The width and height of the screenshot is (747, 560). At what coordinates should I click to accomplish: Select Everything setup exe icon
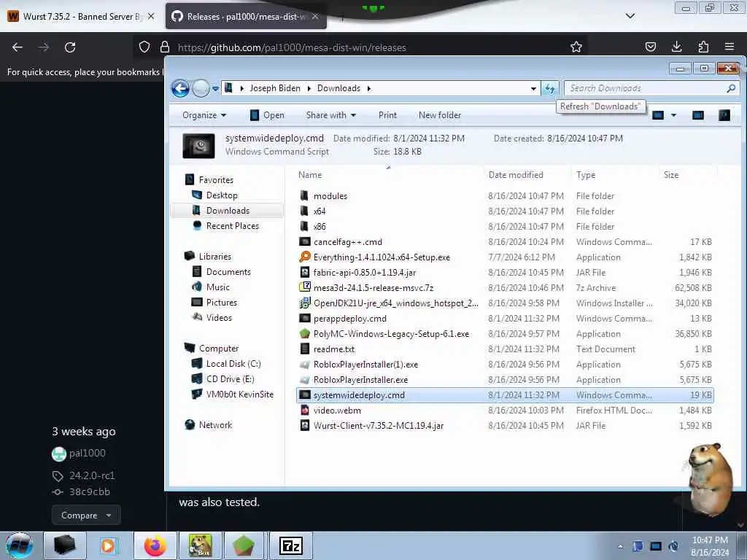[304, 257]
